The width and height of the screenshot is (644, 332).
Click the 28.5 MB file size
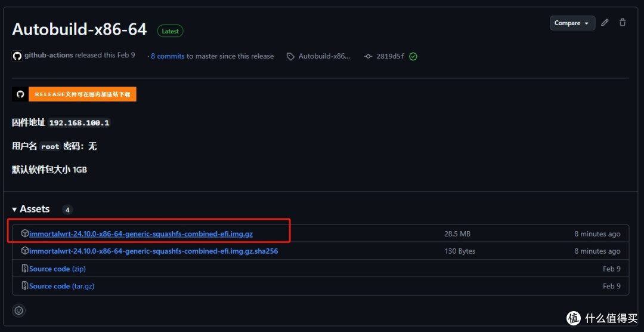tap(457, 234)
